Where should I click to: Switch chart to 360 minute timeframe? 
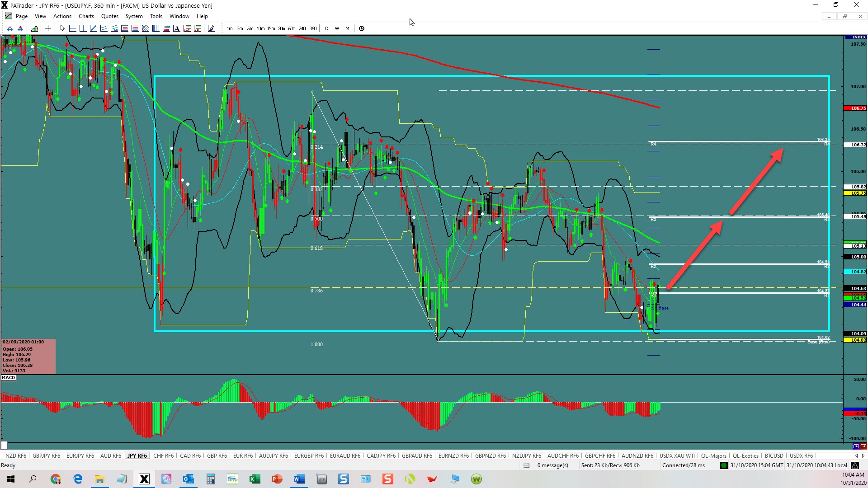coord(313,28)
